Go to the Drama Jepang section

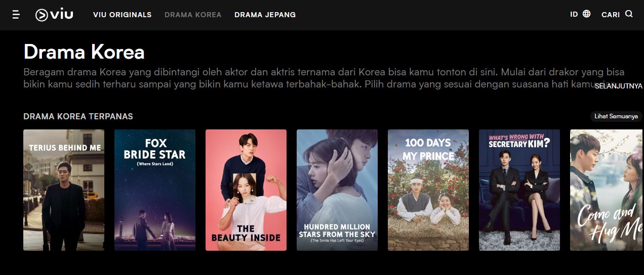(265, 15)
